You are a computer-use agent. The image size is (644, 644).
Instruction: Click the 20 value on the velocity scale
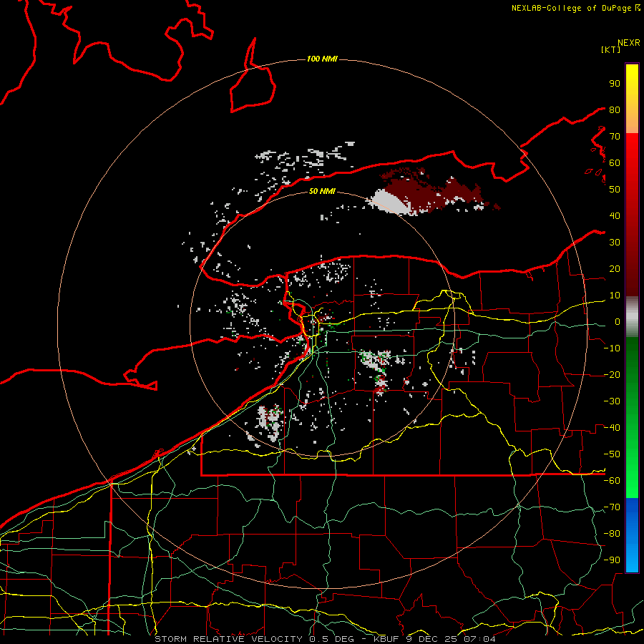[615, 268]
